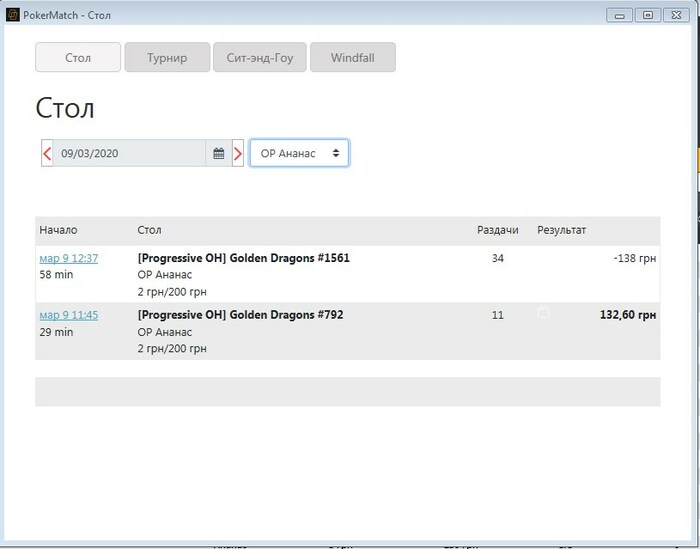Click the Начало column header
This screenshot has height=549, width=700.
click(58, 230)
